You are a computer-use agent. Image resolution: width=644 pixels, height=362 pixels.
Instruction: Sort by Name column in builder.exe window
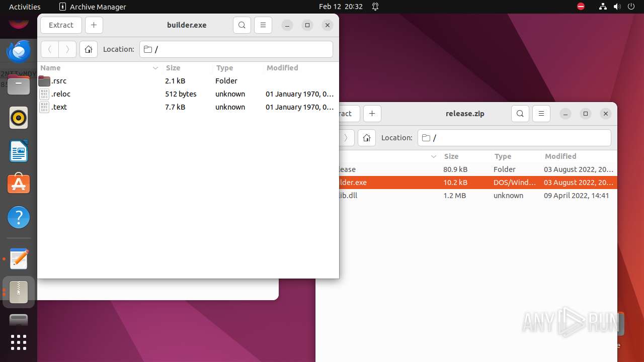[100, 68]
